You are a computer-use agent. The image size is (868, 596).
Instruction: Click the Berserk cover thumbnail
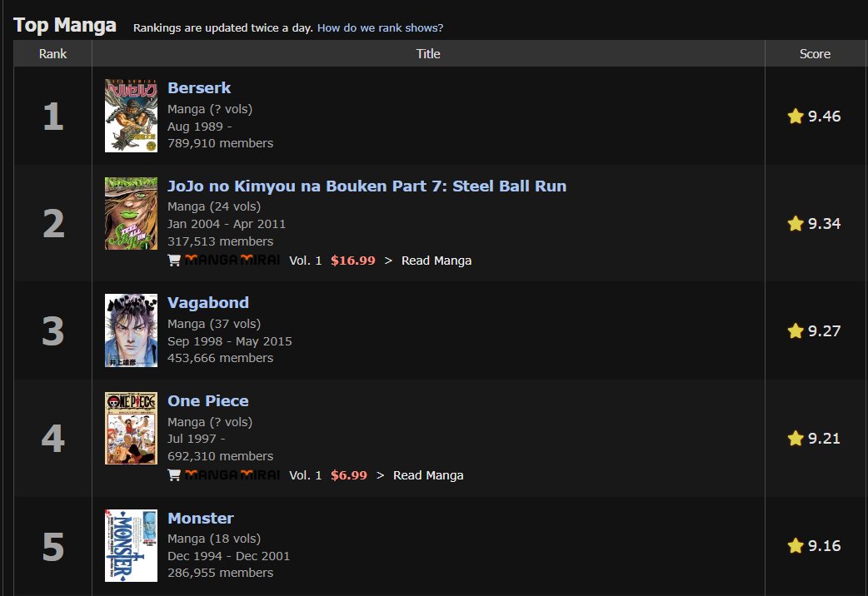pos(131,116)
